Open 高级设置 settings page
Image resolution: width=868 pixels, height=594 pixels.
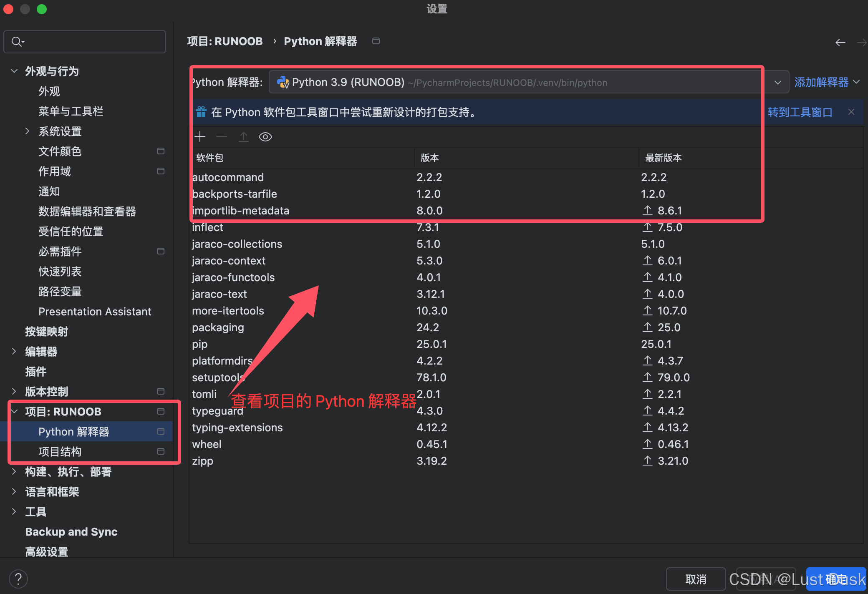(x=46, y=551)
